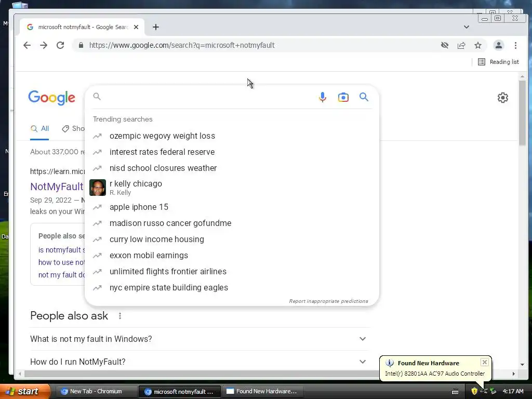Expand 'What is not my fault in Windows?'
The image size is (532, 399).
click(x=198, y=339)
